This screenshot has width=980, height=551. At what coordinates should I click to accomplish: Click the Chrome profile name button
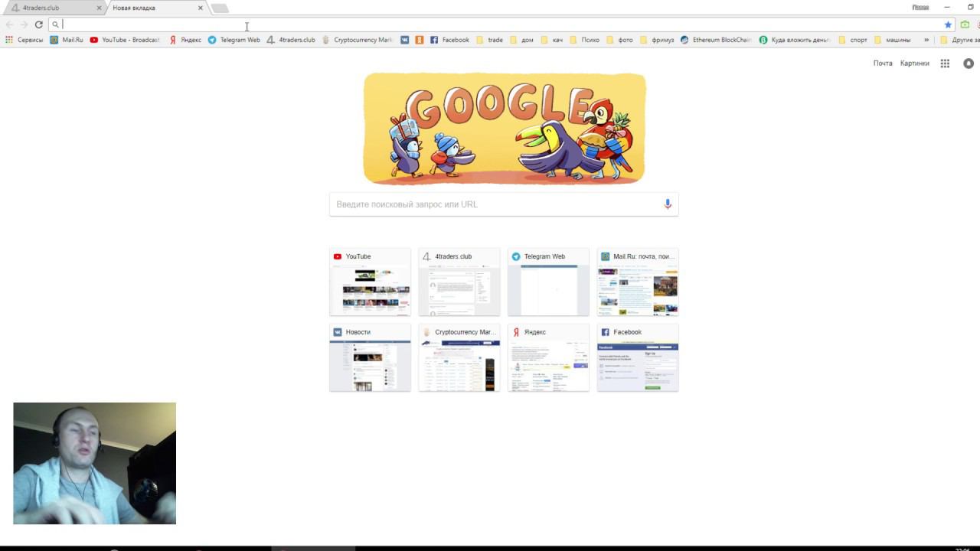(x=920, y=7)
